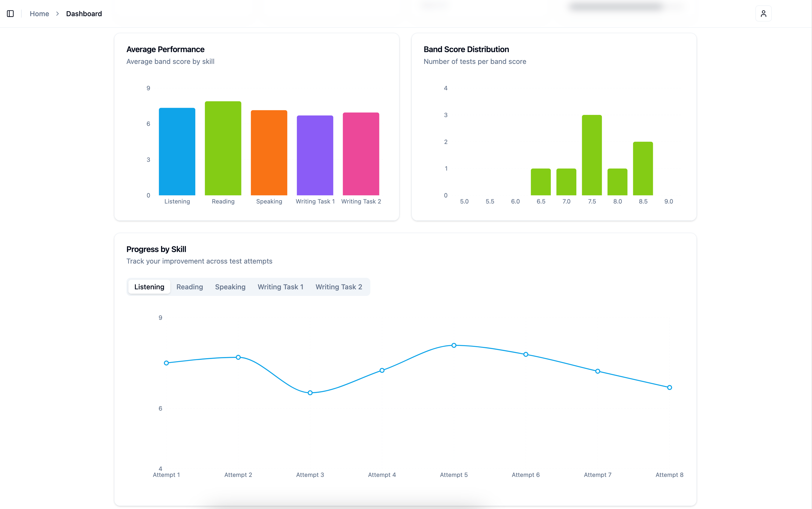Click the purple Writing Task 1 bar

click(x=315, y=155)
